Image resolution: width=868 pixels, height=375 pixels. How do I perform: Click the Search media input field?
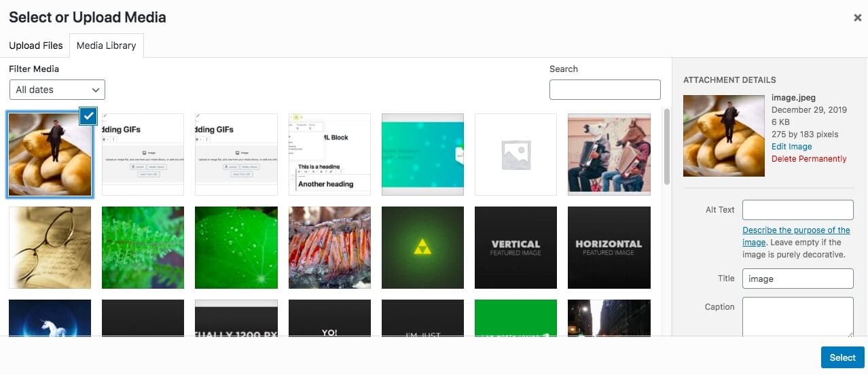tap(604, 90)
